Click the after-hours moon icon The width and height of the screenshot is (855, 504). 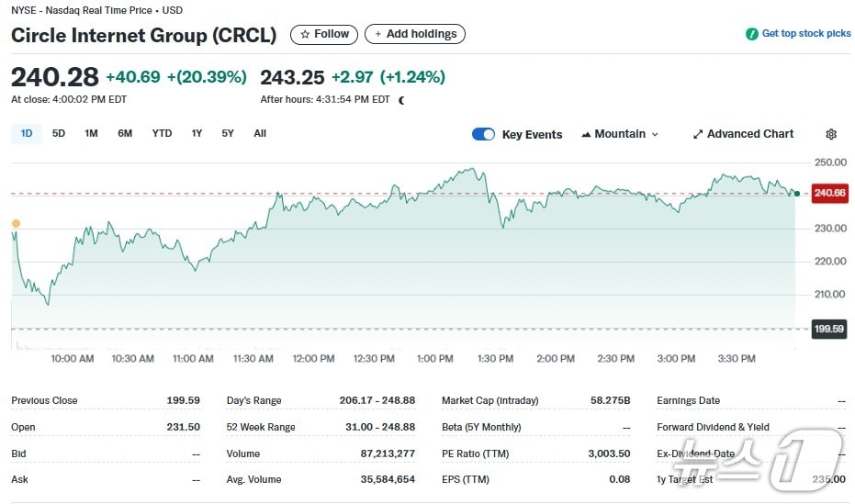point(401,100)
